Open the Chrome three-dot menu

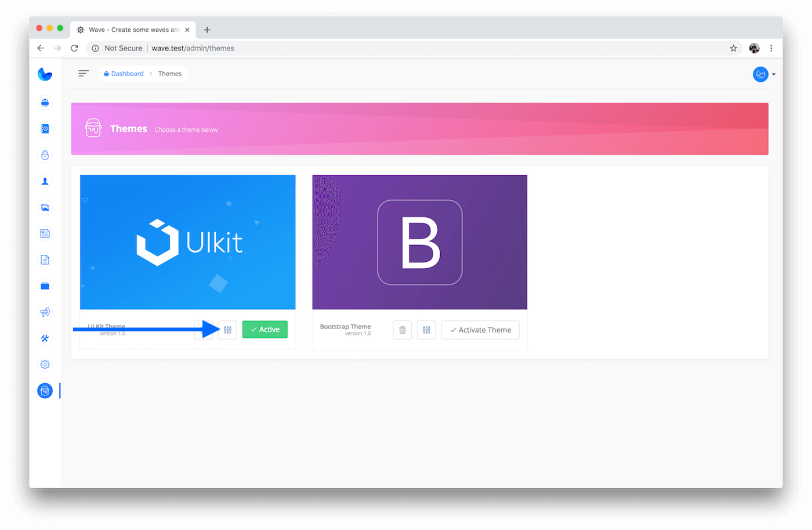771,48
